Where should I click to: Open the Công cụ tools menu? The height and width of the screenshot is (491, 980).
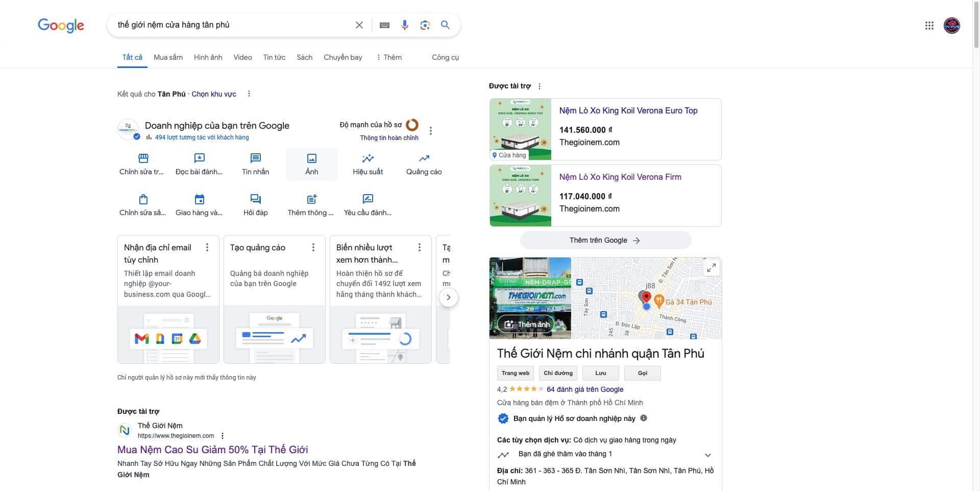(445, 57)
